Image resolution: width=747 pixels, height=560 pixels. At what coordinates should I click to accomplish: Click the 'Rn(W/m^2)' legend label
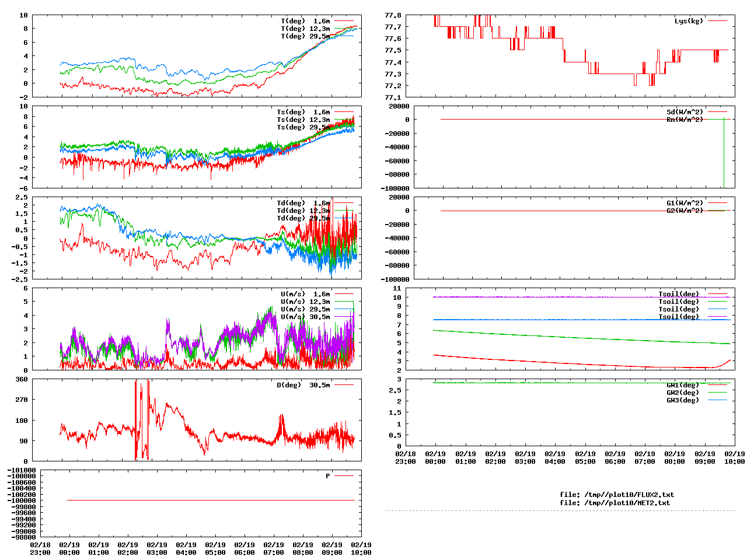pyautogui.click(x=685, y=120)
